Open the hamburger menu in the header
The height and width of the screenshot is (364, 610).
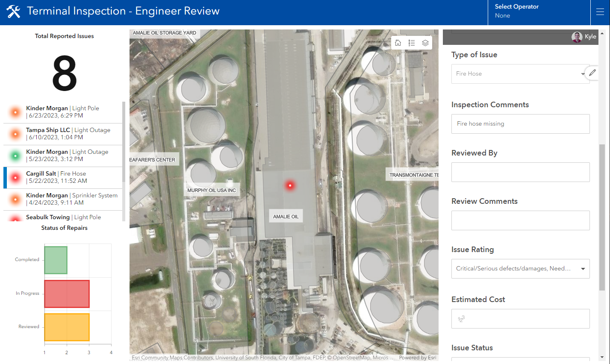[x=600, y=12]
